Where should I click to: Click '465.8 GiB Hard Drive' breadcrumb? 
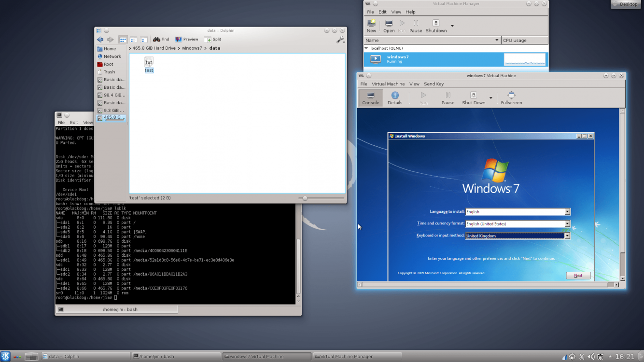(x=154, y=48)
